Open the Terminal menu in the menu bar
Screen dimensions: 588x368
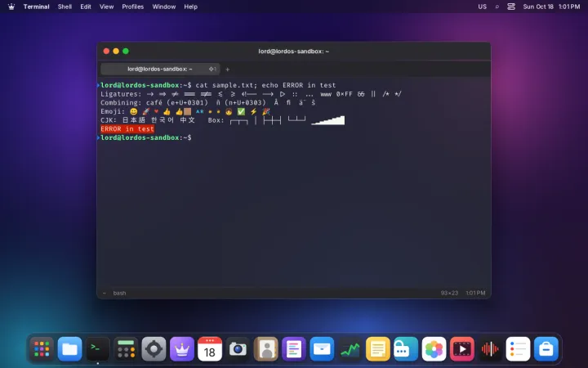click(x=37, y=7)
